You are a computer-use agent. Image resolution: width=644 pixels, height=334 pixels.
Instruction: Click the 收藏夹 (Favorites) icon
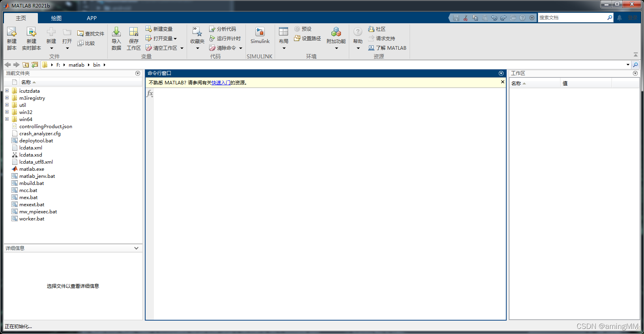coord(197,32)
